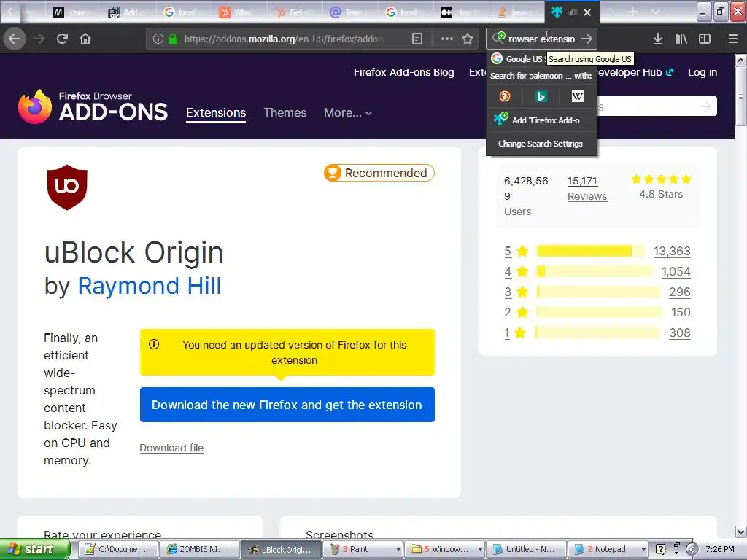This screenshot has height=560, width=747.
Task: Search with Wikipedia engine icon
Action: (x=578, y=97)
